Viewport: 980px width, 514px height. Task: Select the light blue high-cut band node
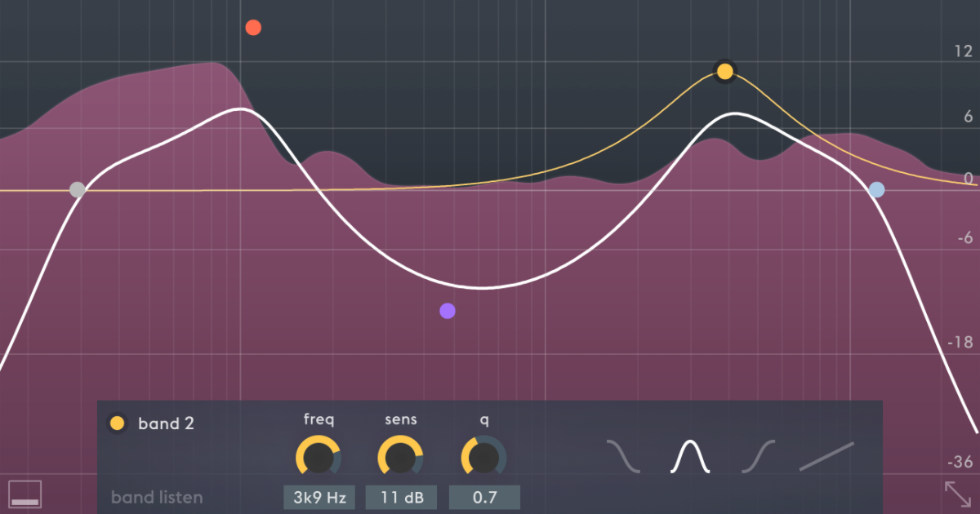[x=876, y=190]
